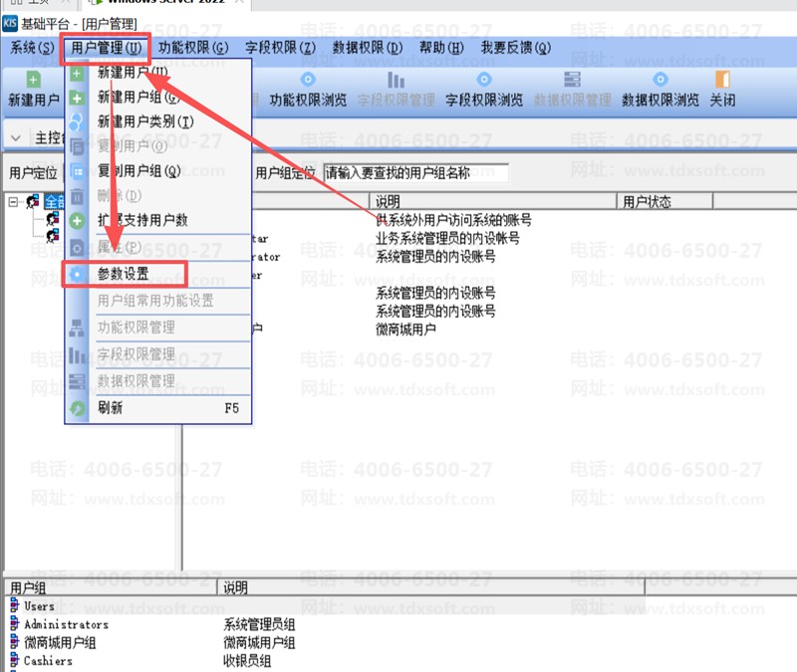Select the Cashiers user group row
797x672 pixels.
[x=48, y=660]
